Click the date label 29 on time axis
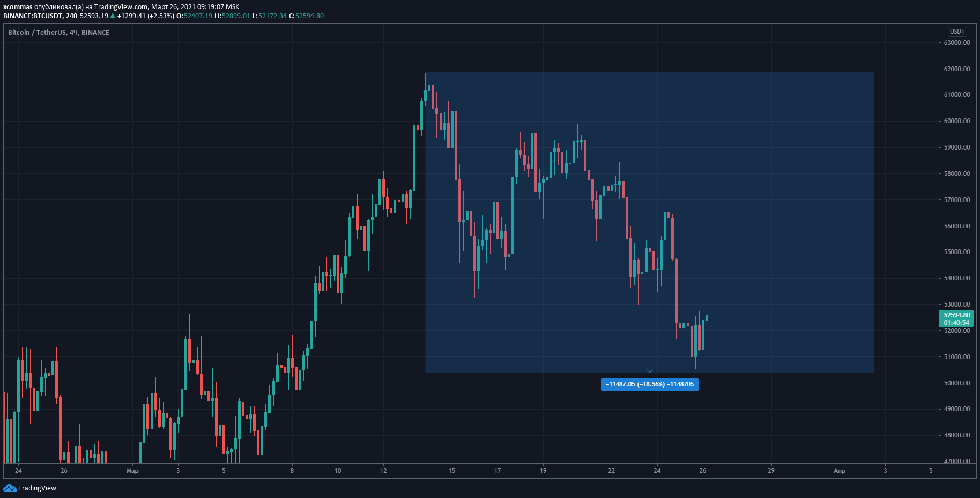 coord(771,471)
